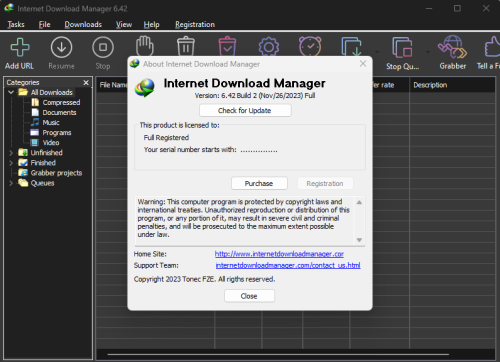Select Grabber projects in the tree
Viewport: 500px width, 362px height.
click(56, 173)
